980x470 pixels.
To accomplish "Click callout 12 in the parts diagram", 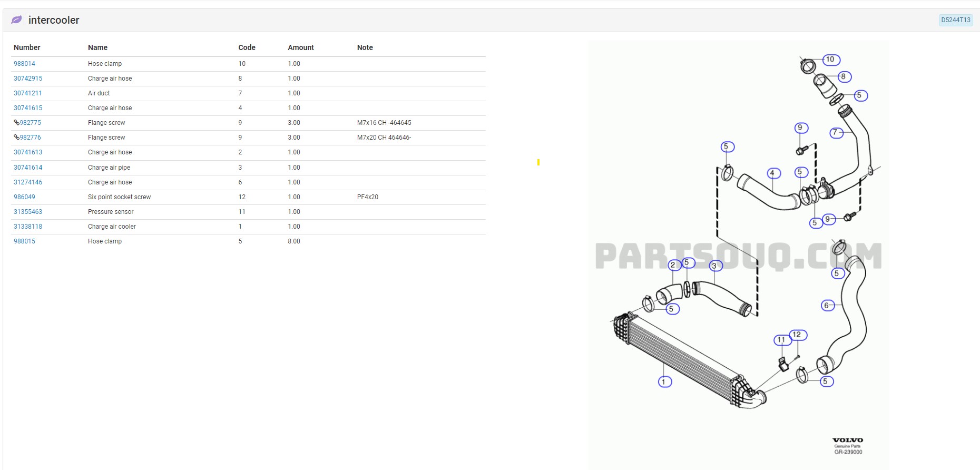I will pyautogui.click(x=797, y=335).
